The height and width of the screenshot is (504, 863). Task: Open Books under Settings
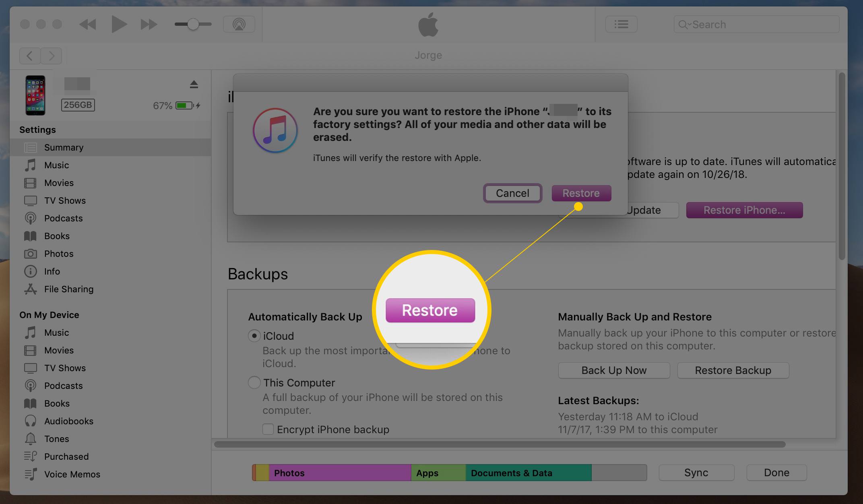tap(110, 236)
